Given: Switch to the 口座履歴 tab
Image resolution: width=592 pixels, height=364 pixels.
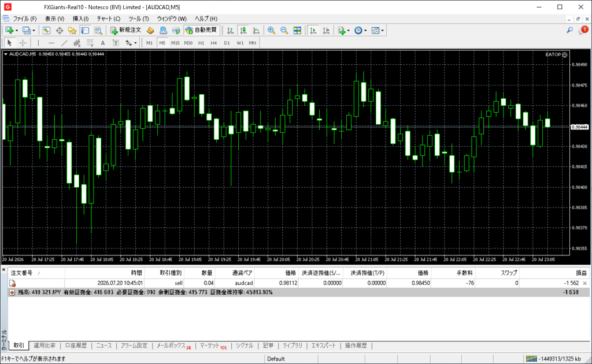Looking at the screenshot, I should [x=76, y=346].
